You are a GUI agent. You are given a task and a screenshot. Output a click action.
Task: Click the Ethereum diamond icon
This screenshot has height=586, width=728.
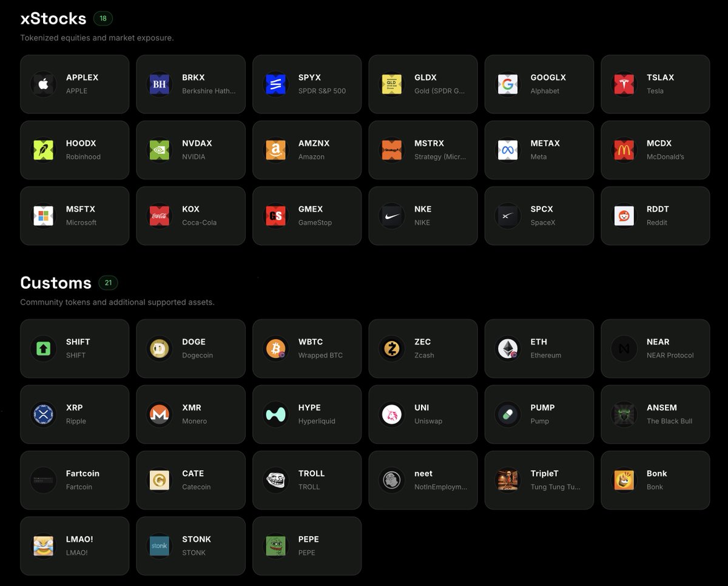pos(508,349)
